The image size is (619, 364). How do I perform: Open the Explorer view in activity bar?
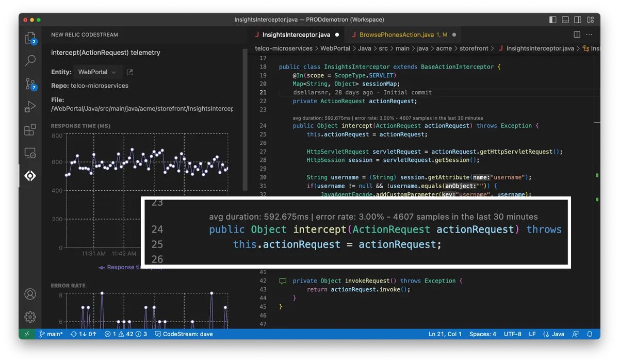coord(30,38)
